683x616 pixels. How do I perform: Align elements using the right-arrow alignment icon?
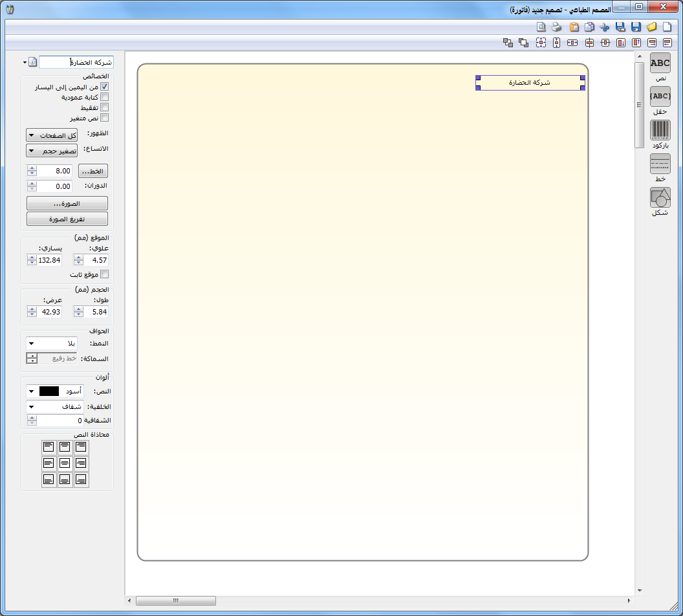coord(652,43)
